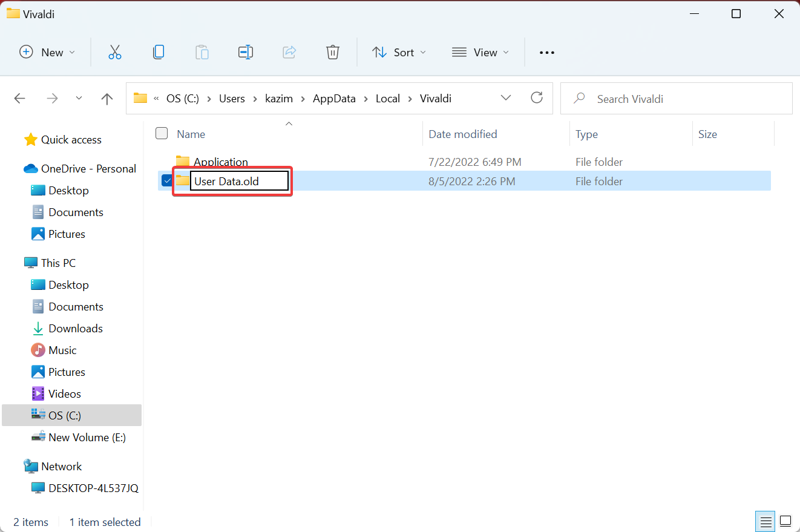
Task: Click the Share icon in toolbar
Action: click(x=289, y=53)
